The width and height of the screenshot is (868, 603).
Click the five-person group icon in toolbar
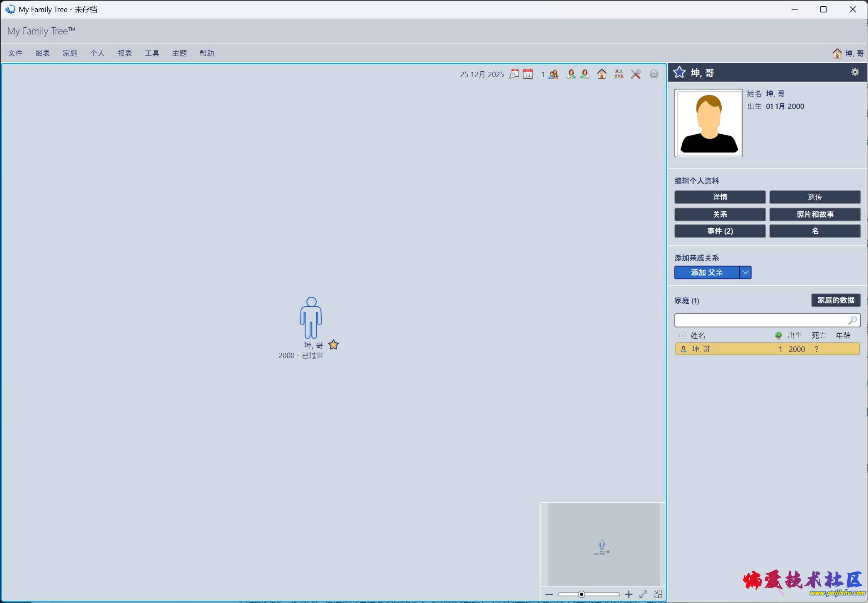618,74
